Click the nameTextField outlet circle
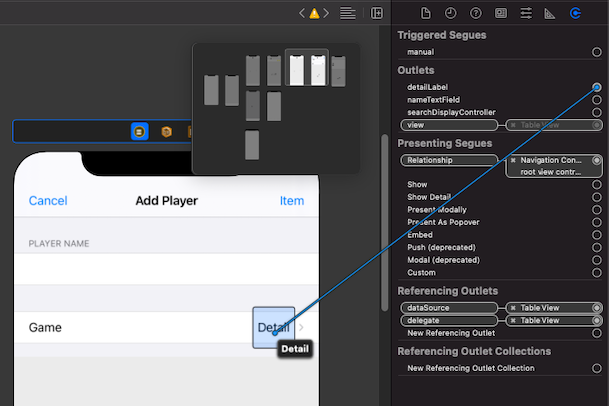609x406 pixels. pyautogui.click(x=597, y=100)
